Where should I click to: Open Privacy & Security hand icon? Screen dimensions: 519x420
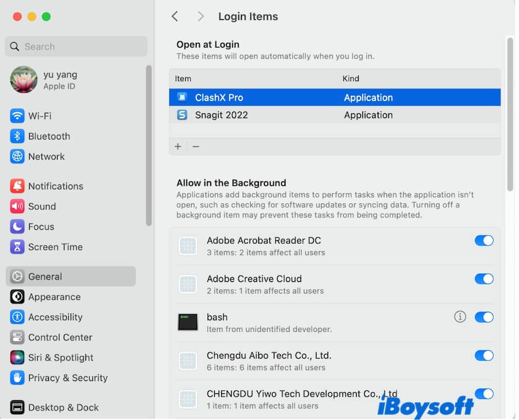click(x=17, y=378)
